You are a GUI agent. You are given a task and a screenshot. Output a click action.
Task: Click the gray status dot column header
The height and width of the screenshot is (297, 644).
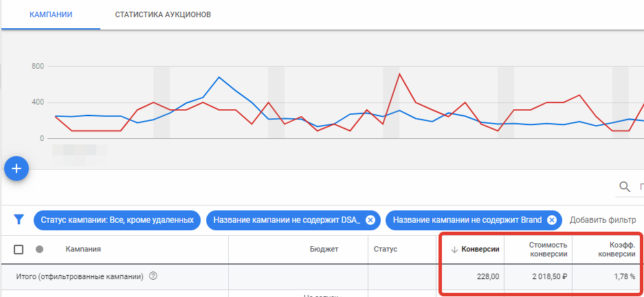(39, 250)
